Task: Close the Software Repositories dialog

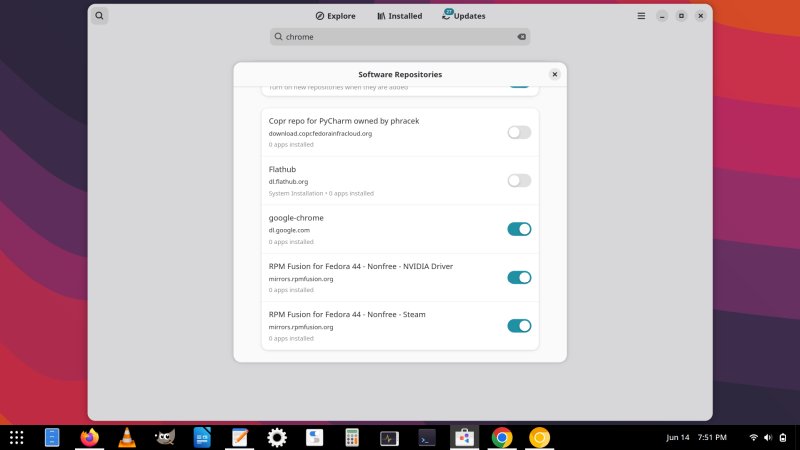Action: click(x=555, y=74)
